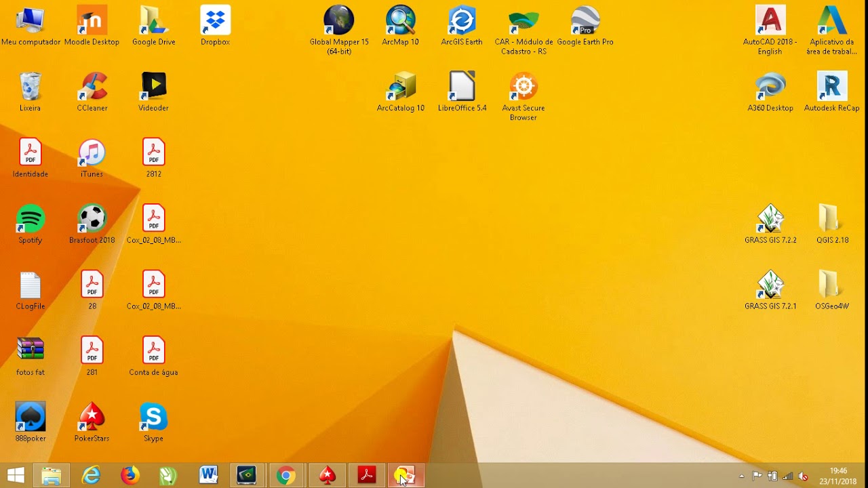Open Aplicativo da área de trabalho Autodesk

pos(832,30)
